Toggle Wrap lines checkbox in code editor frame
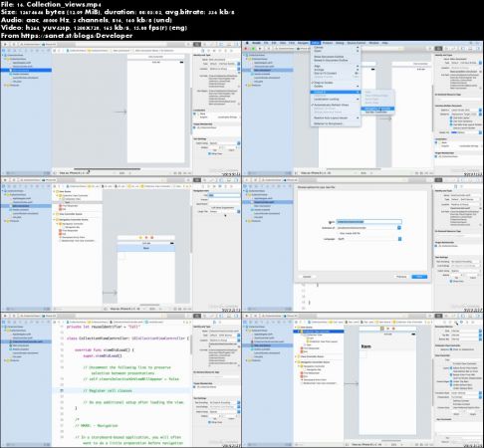The height and width of the screenshot is (448, 484). [x=209, y=422]
